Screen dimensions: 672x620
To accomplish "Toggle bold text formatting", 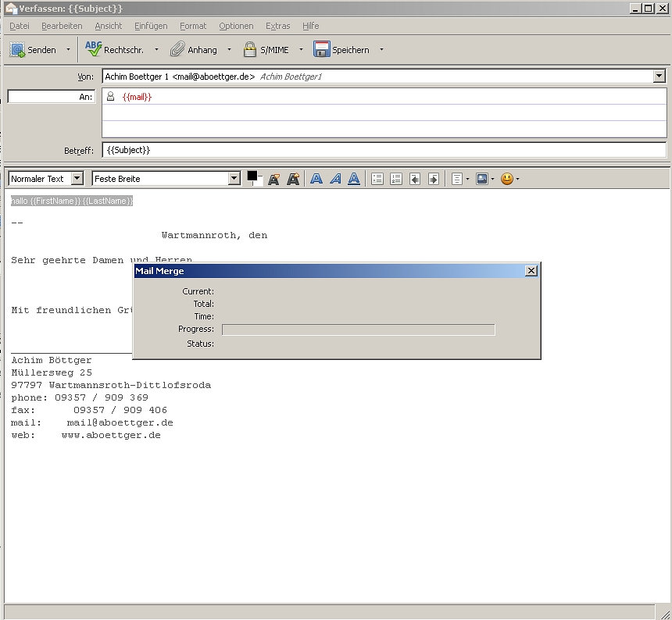I will (316, 179).
